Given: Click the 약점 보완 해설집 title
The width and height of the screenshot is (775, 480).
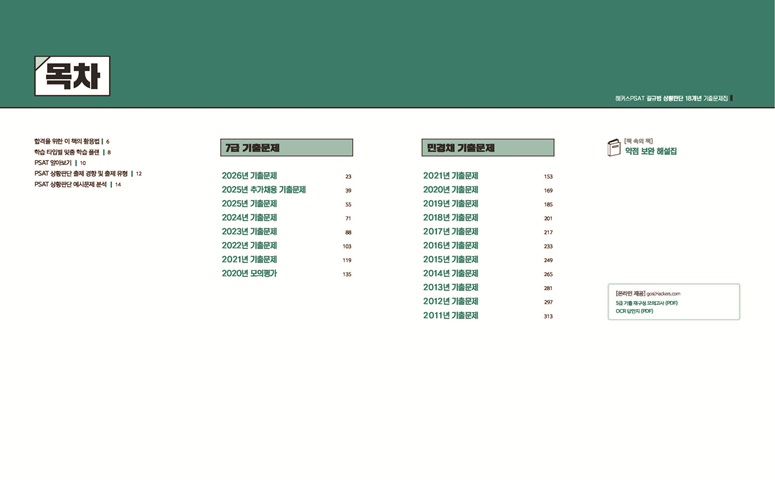Looking at the screenshot, I should [650, 151].
